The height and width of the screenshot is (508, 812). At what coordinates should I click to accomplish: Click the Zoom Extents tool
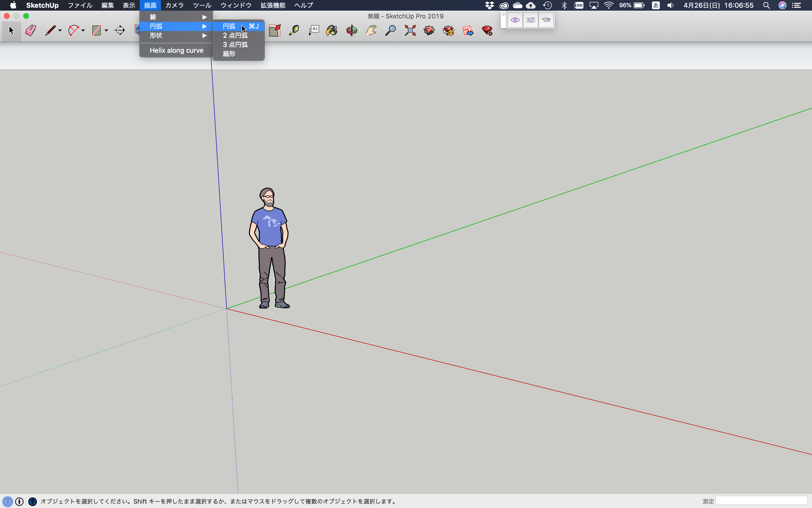(x=410, y=30)
